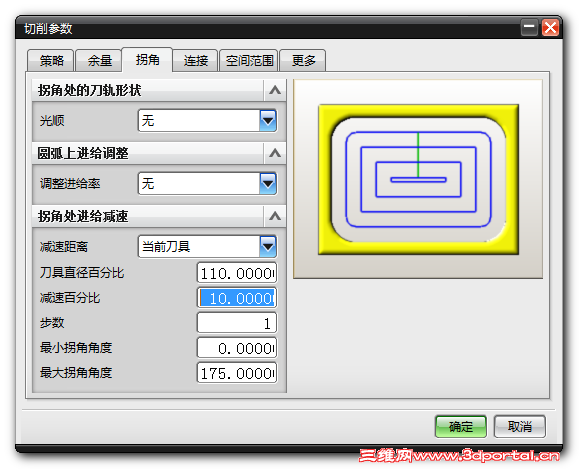
Task: Collapse the 圆弧上进给调整 section
Action: click(275, 153)
